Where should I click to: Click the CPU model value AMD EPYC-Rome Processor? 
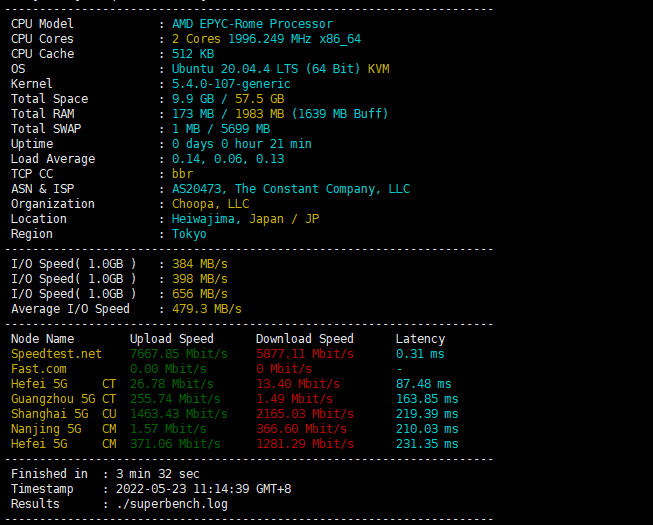[252, 24]
